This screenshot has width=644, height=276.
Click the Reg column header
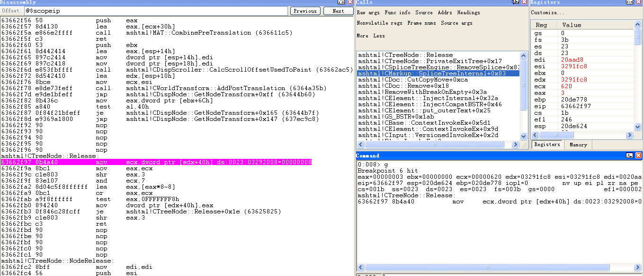pos(544,25)
